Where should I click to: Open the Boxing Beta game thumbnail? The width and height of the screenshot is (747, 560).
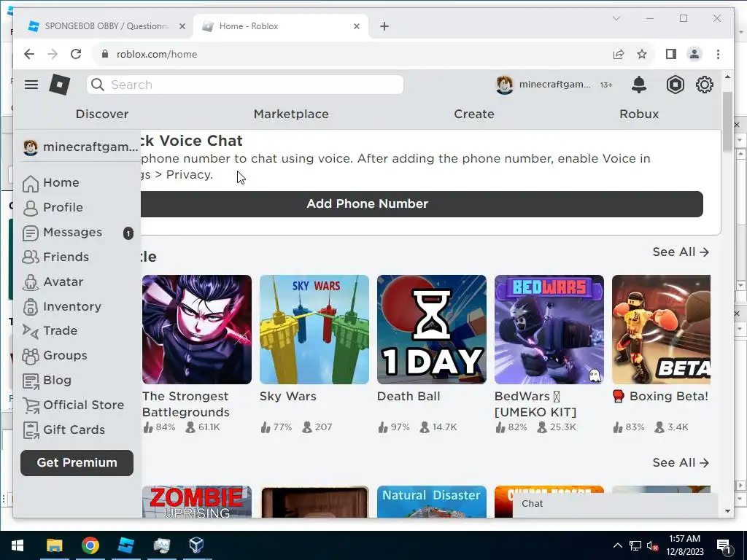pyautogui.click(x=661, y=330)
